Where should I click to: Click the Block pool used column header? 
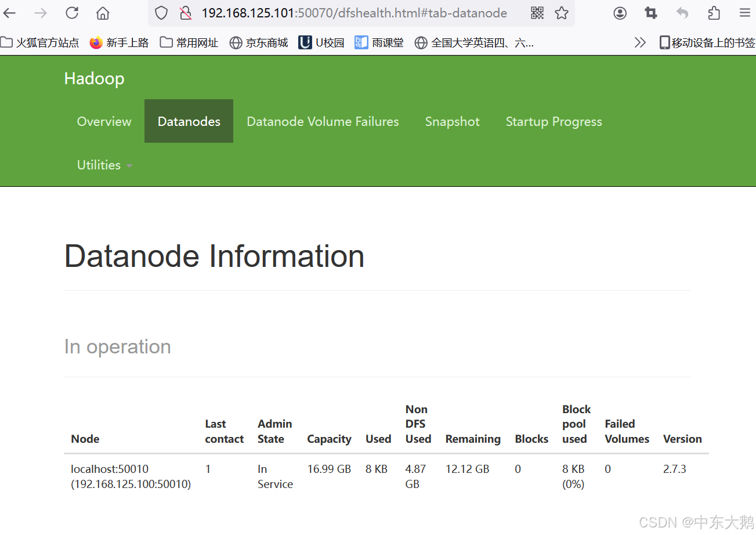pyautogui.click(x=576, y=424)
